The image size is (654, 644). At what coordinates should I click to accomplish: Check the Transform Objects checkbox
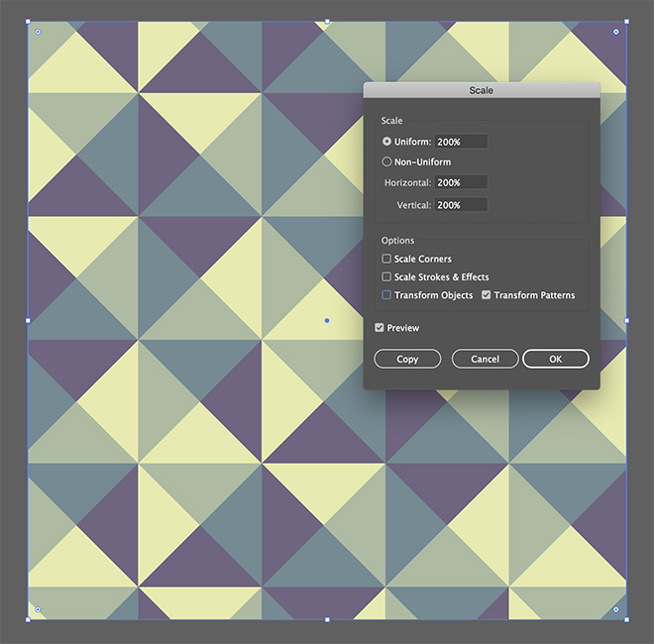(x=386, y=295)
